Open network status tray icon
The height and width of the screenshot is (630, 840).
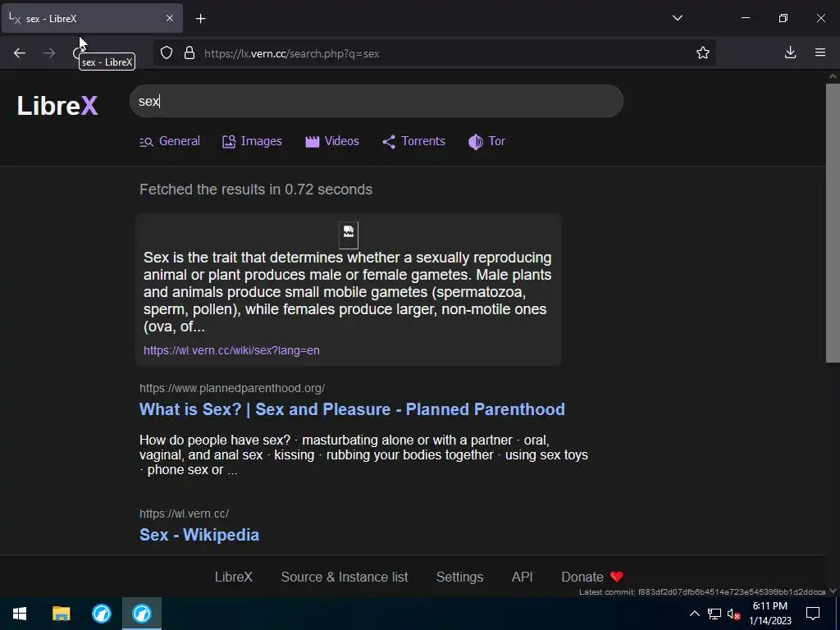point(714,614)
